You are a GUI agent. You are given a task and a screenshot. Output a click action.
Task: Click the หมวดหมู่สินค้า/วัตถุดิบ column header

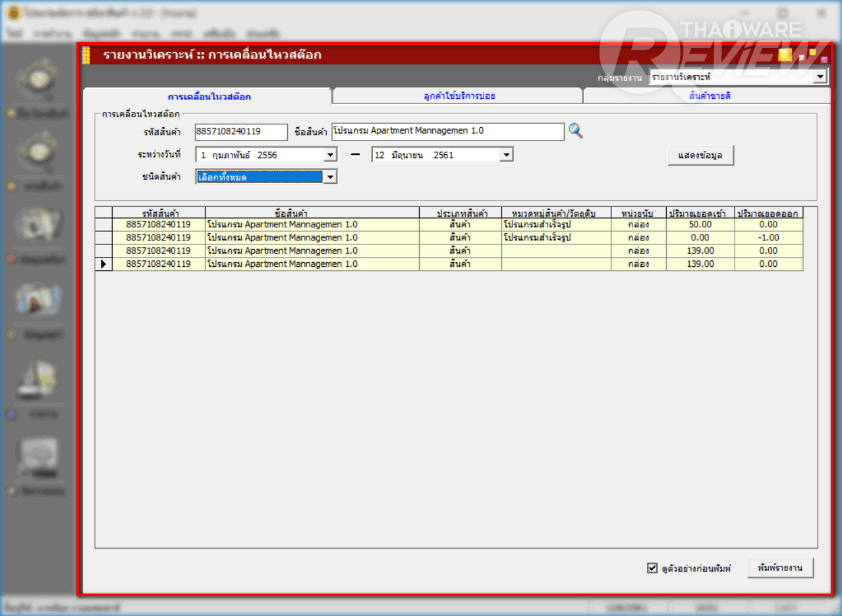(x=556, y=213)
